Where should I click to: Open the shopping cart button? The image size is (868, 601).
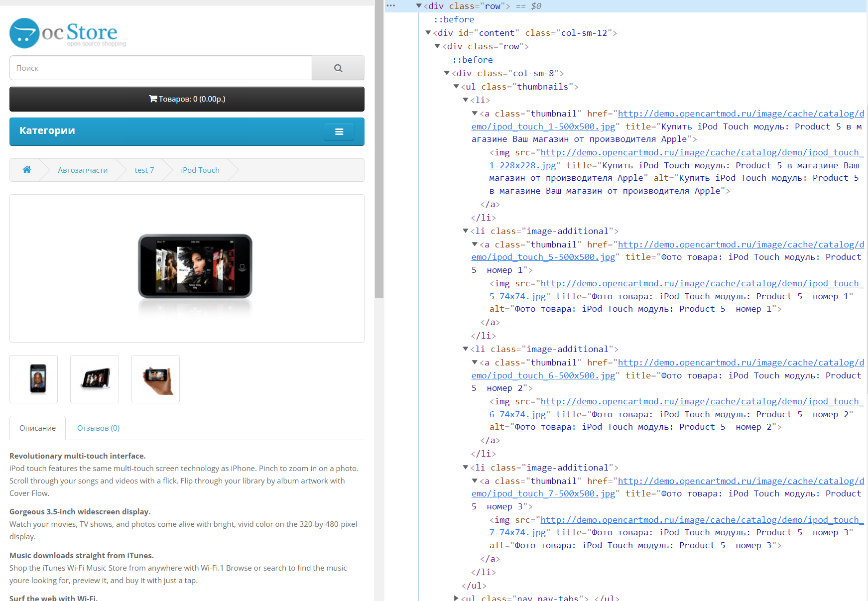pyautogui.click(x=187, y=99)
